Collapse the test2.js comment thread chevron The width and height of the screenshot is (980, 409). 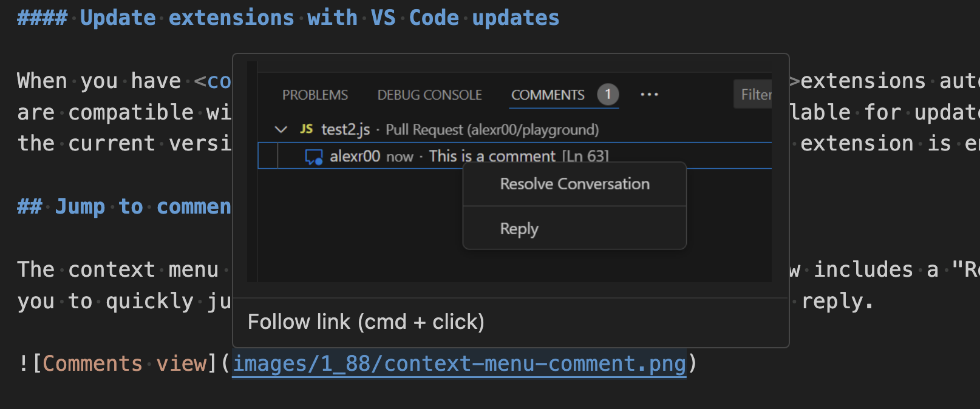point(281,129)
